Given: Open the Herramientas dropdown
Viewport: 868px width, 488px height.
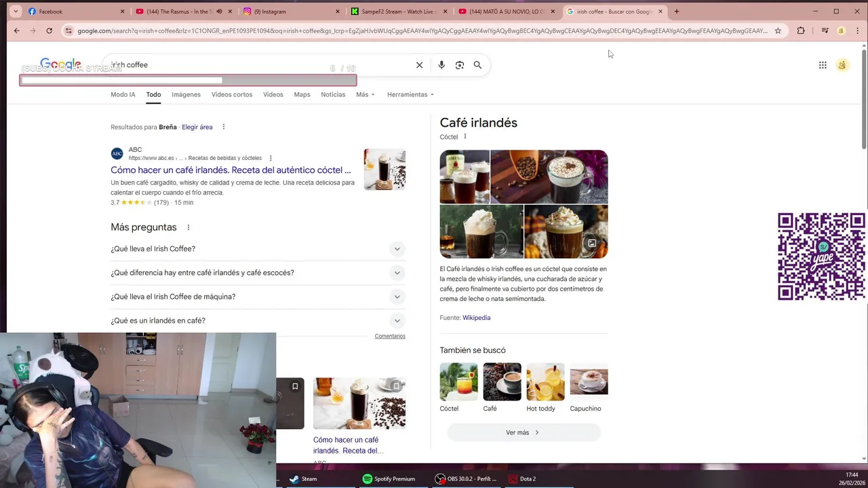Looking at the screenshot, I should [x=410, y=94].
